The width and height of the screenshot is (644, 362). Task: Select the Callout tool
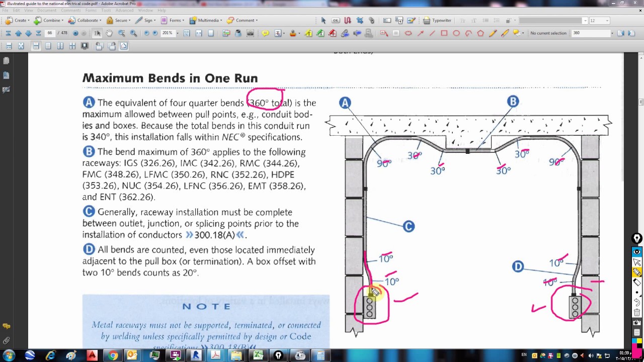(384, 33)
